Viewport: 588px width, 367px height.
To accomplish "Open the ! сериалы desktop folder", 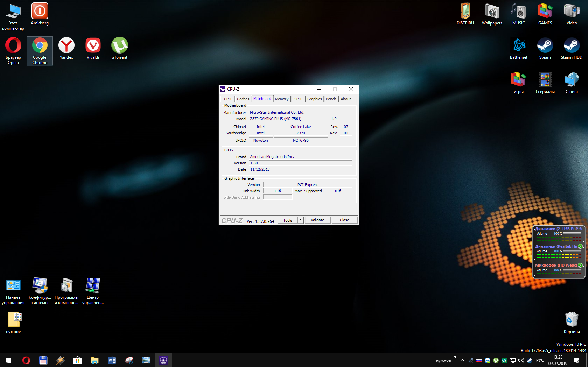I will 545,83.
